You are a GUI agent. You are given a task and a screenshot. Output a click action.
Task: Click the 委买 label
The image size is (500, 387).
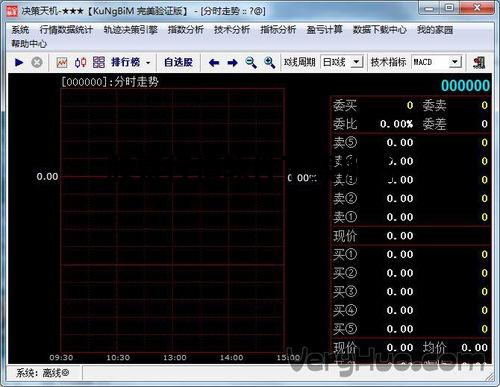pyautogui.click(x=345, y=106)
